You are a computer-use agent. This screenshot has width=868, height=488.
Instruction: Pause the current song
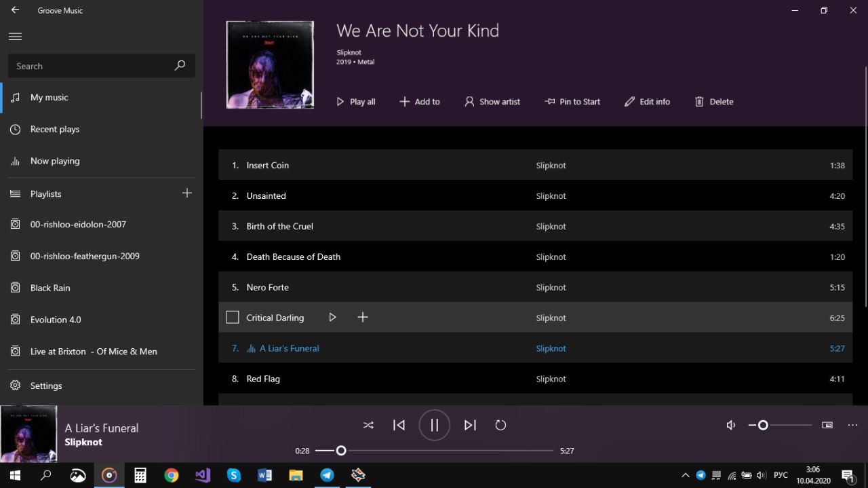pos(435,425)
